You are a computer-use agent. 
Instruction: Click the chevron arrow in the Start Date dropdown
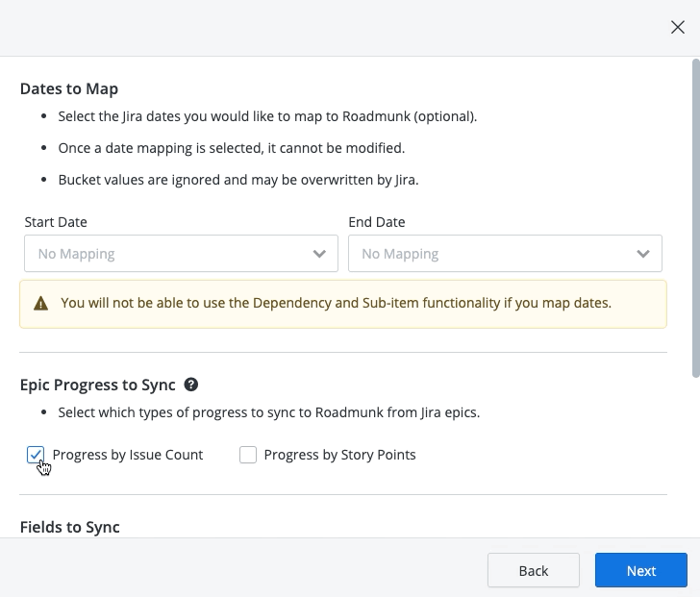tap(319, 254)
